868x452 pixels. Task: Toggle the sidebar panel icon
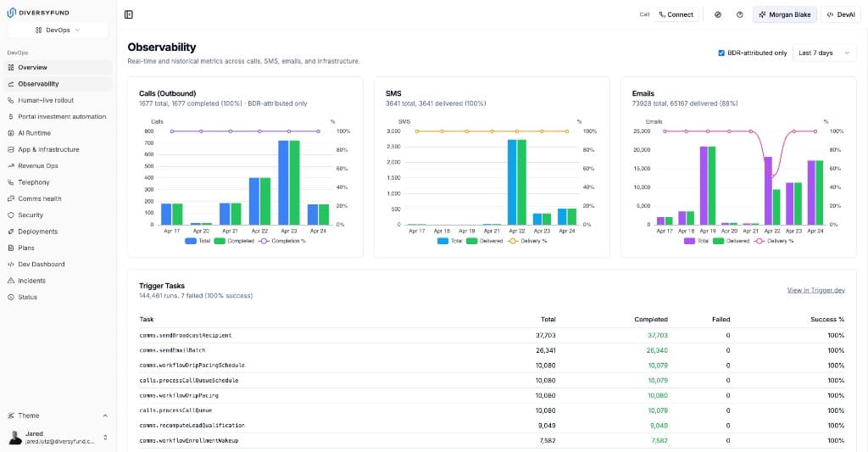pyautogui.click(x=129, y=14)
